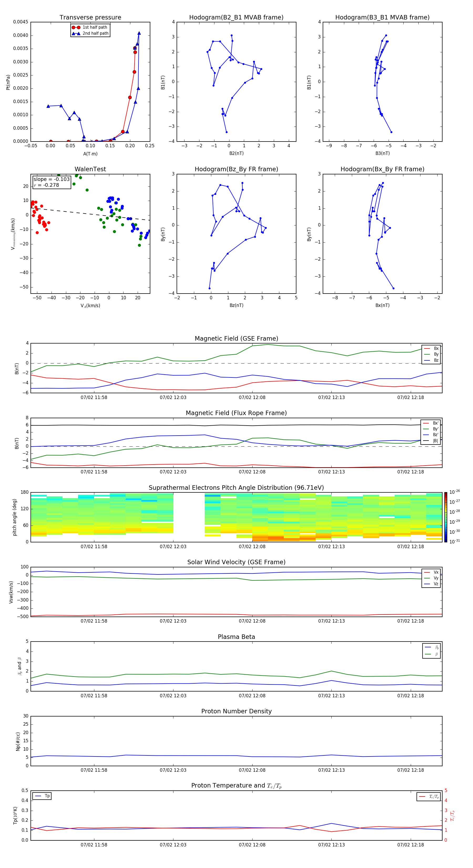Click the Suprathermal Electrons Pitch Angle Distribution title
Image resolution: width=473 pixels, height=868 pixels.
click(x=236, y=488)
